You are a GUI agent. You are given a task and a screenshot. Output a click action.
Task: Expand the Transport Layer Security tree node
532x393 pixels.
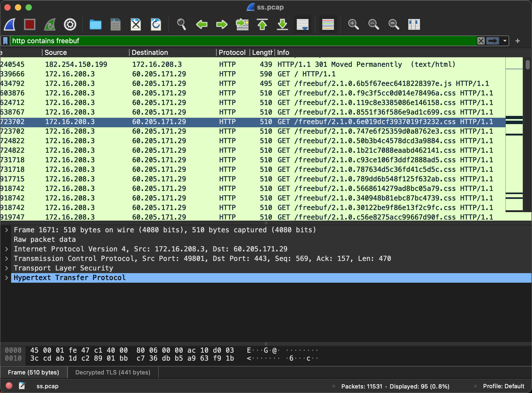[7, 268]
